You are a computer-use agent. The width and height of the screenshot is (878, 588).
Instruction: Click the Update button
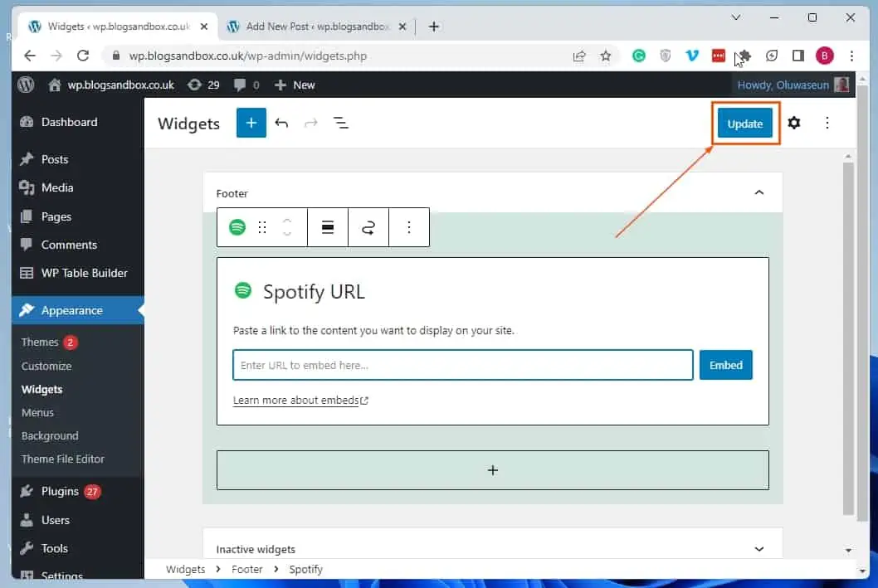point(744,123)
